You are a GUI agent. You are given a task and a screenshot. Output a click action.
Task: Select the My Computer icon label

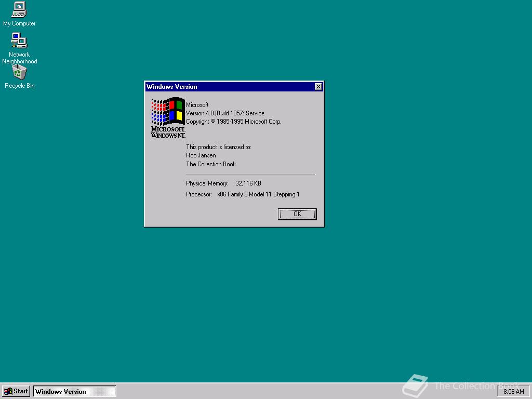[19, 23]
